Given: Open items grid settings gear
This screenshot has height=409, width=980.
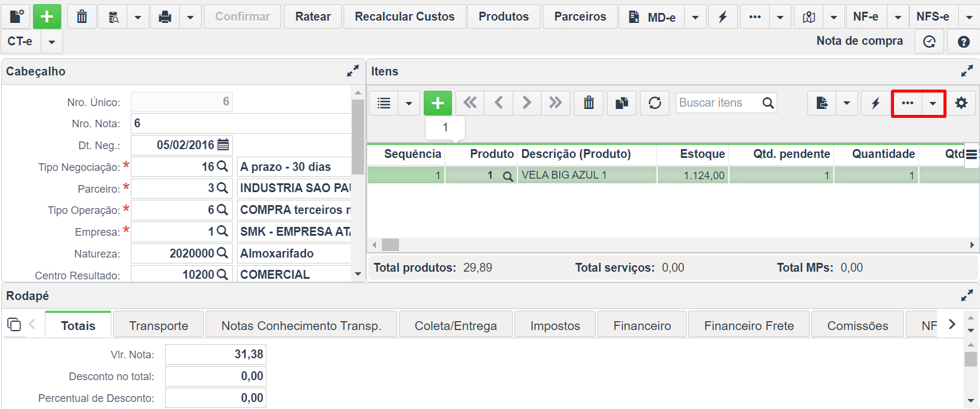Looking at the screenshot, I should 961,103.
